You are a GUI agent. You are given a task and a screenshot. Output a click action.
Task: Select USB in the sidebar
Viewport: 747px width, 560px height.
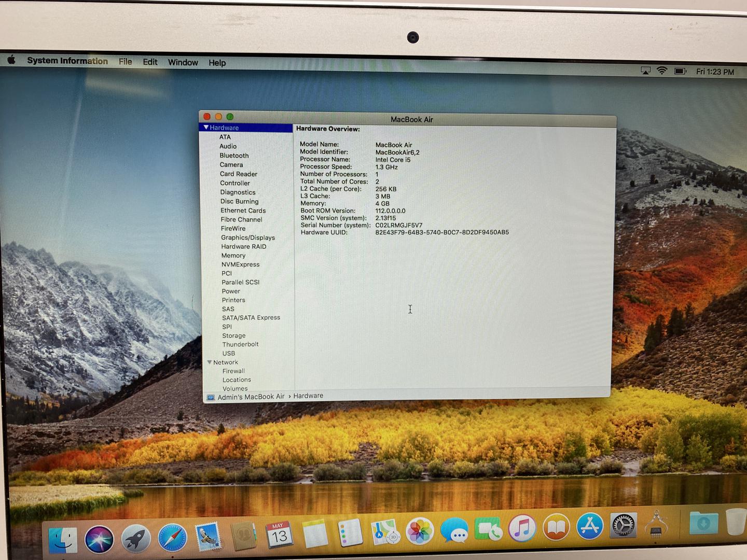[x=229, y=354]
